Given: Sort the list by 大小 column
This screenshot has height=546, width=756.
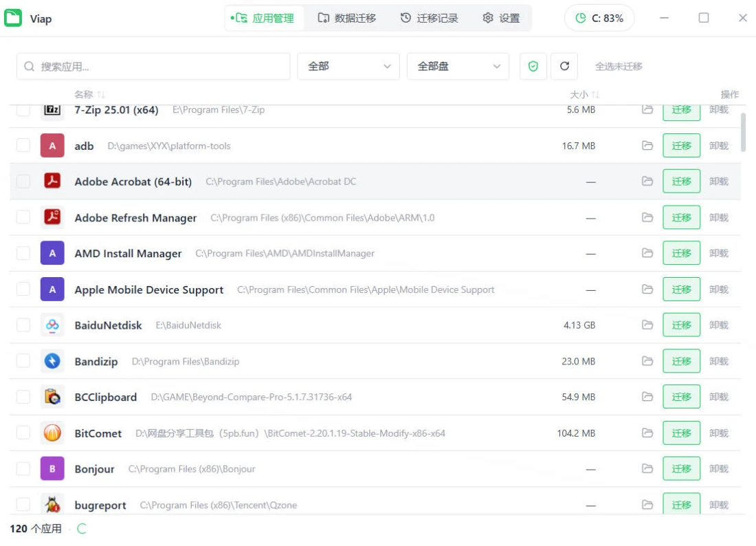Looking at the screenshot, I should click(584, 94).
